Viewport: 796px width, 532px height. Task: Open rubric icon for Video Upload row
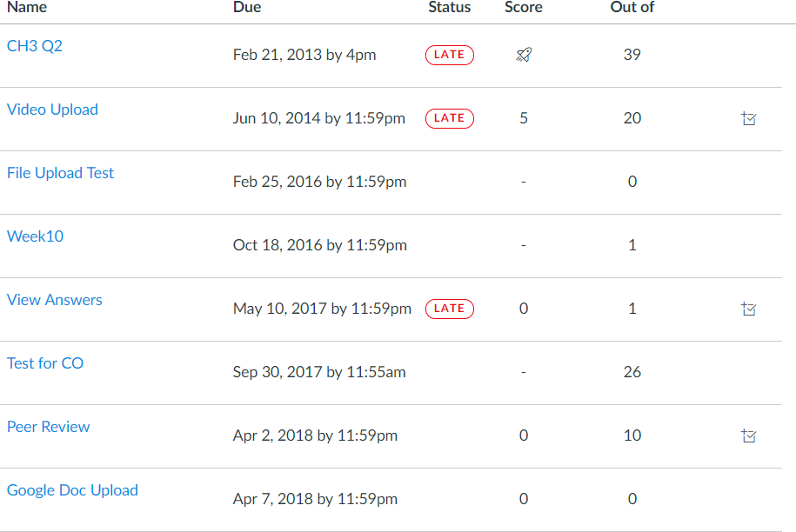748,118
